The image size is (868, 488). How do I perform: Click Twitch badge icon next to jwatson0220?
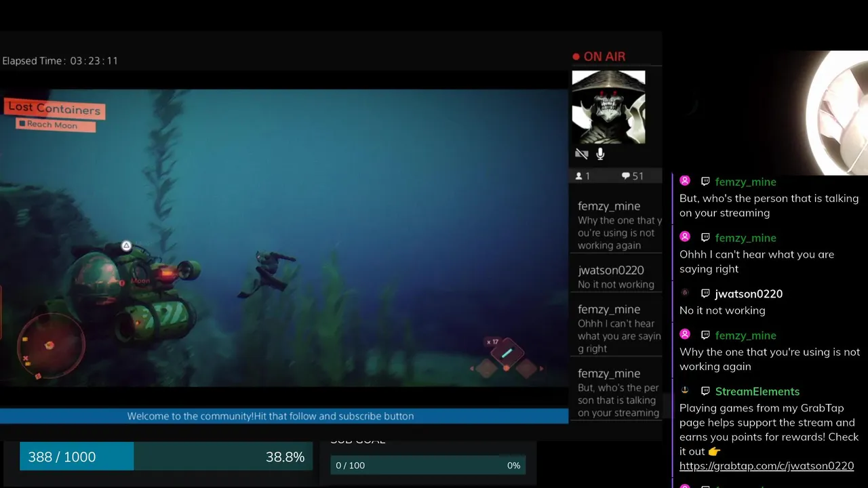tap(705, 293)
